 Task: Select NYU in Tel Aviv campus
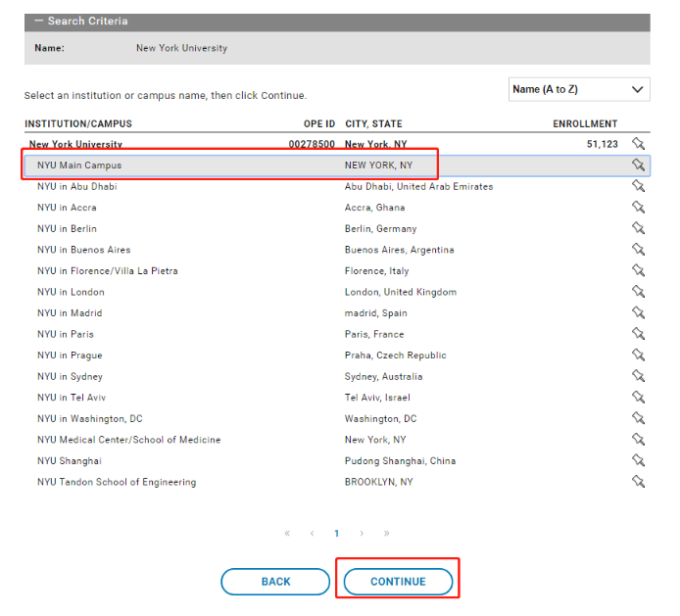(72, 398)
